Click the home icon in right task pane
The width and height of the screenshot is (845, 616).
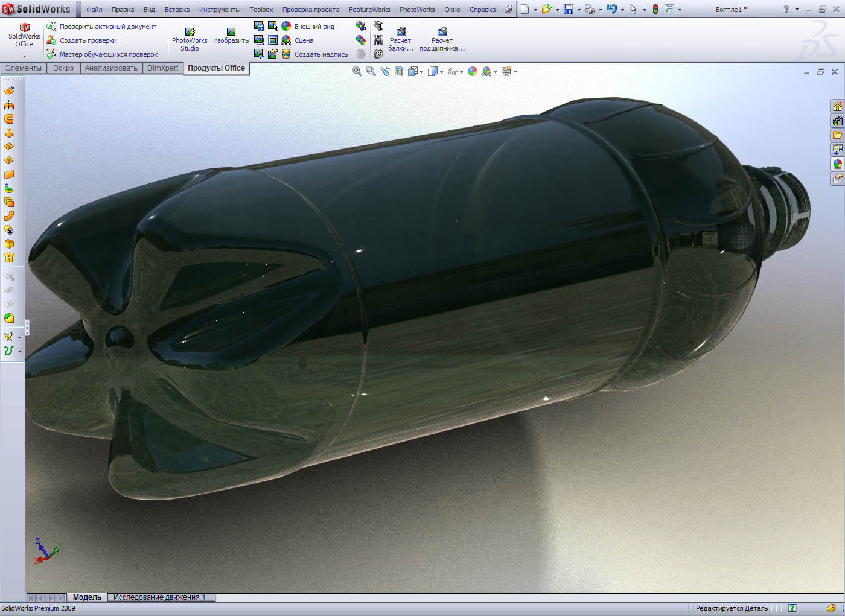point(837,107)
